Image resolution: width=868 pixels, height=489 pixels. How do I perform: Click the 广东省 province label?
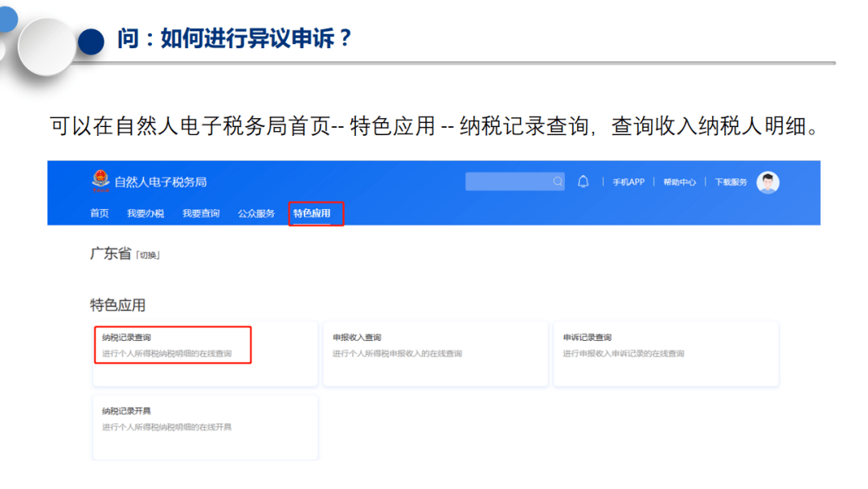point(111,253)
